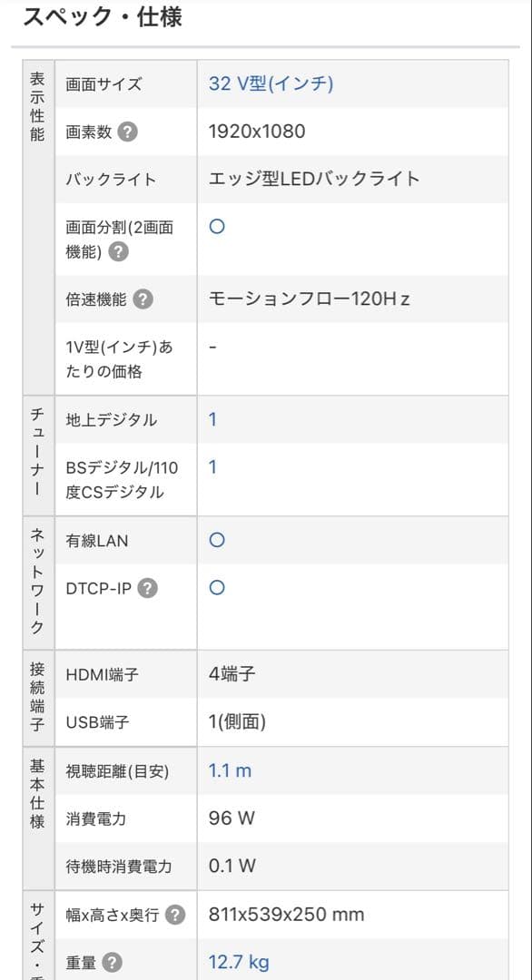Select the モーションフロー120Hz value
Viewport: 532px width, 980px height.
(310, 299)
